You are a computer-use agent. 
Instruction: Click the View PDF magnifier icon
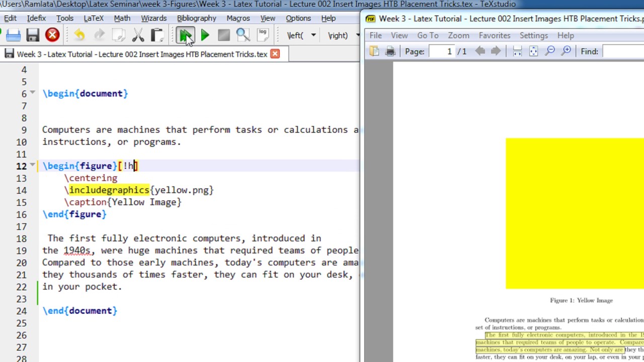click(x=243, y=35)
